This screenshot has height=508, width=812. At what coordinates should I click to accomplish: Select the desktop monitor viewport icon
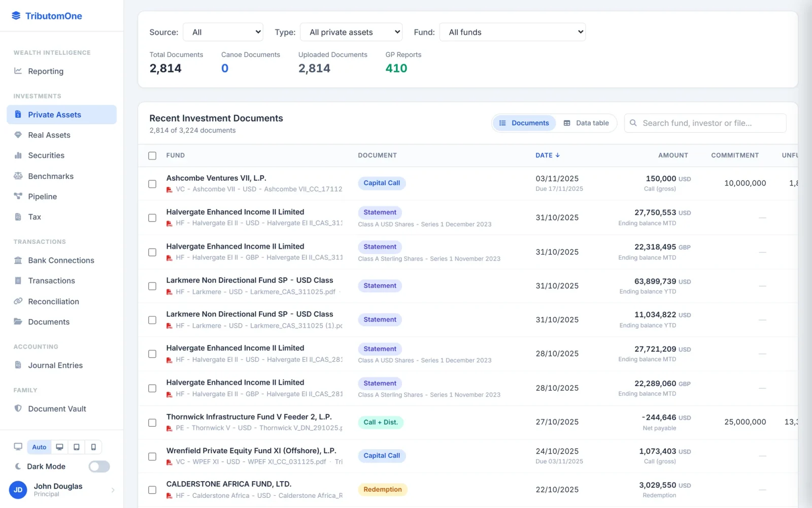(59, 447)
